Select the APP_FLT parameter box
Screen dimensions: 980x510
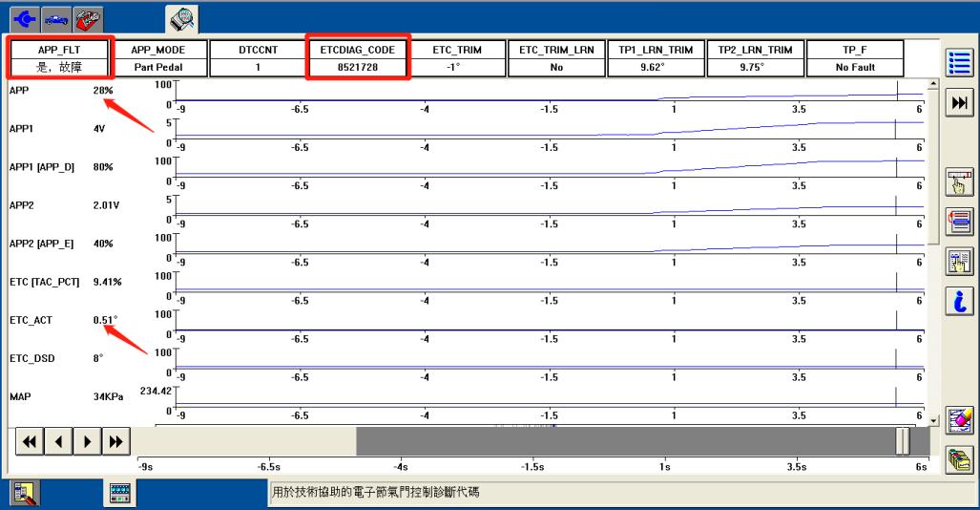tap(59, 58)
